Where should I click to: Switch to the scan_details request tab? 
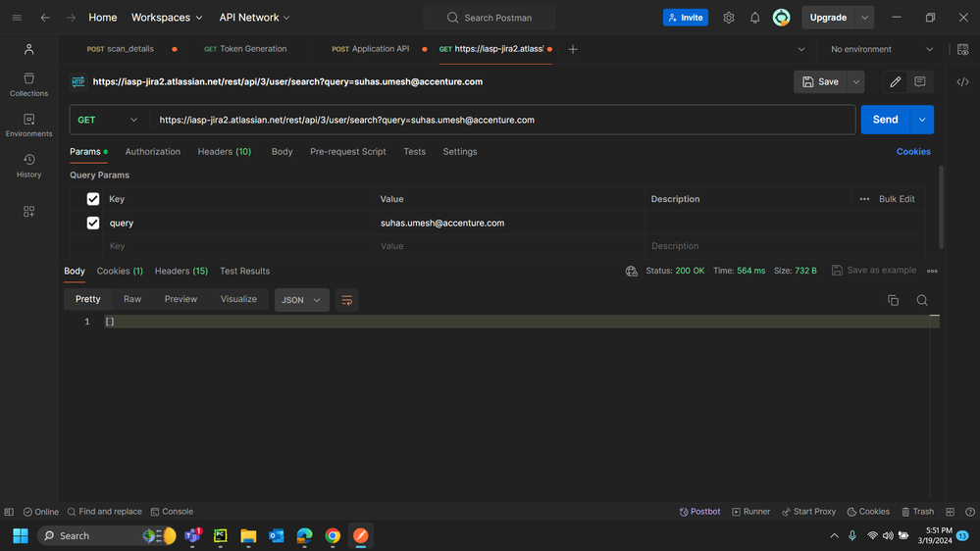point(120,49)
